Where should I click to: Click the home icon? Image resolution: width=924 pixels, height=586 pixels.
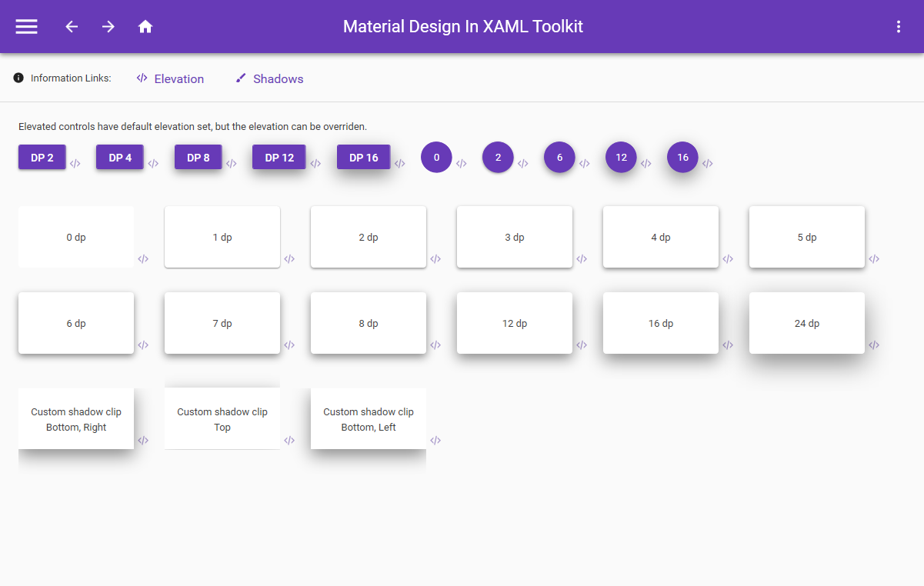[145, 26]
